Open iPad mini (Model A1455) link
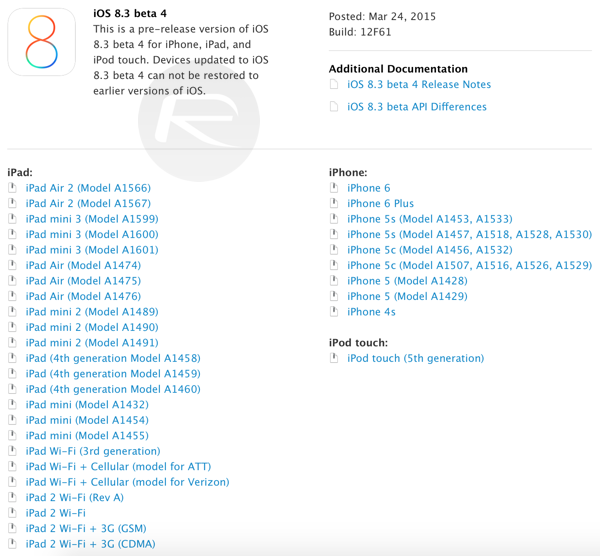The height and width of the screenshot is (556, 600). click(87, 435)
